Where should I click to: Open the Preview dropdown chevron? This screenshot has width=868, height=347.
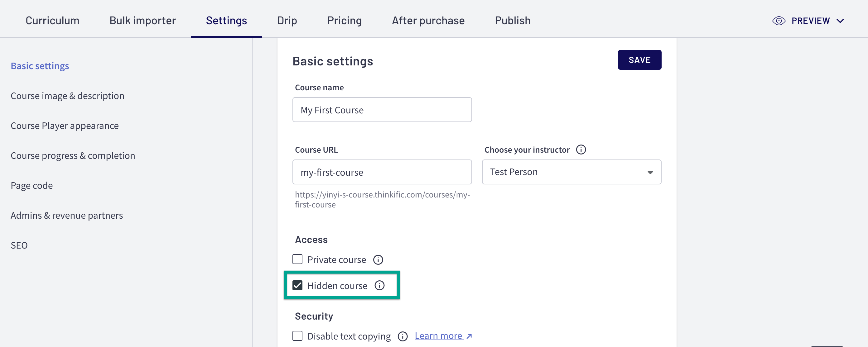(x=840, y=21)
